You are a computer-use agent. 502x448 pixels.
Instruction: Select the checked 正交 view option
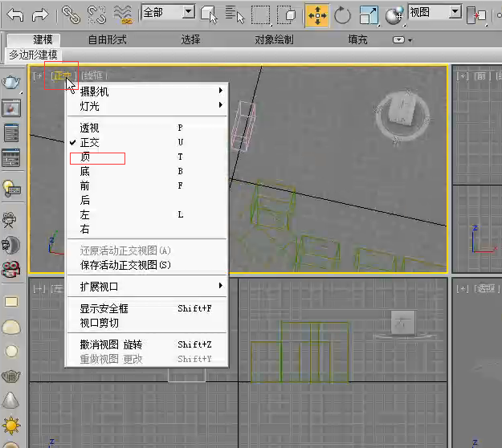coord(147,142)
